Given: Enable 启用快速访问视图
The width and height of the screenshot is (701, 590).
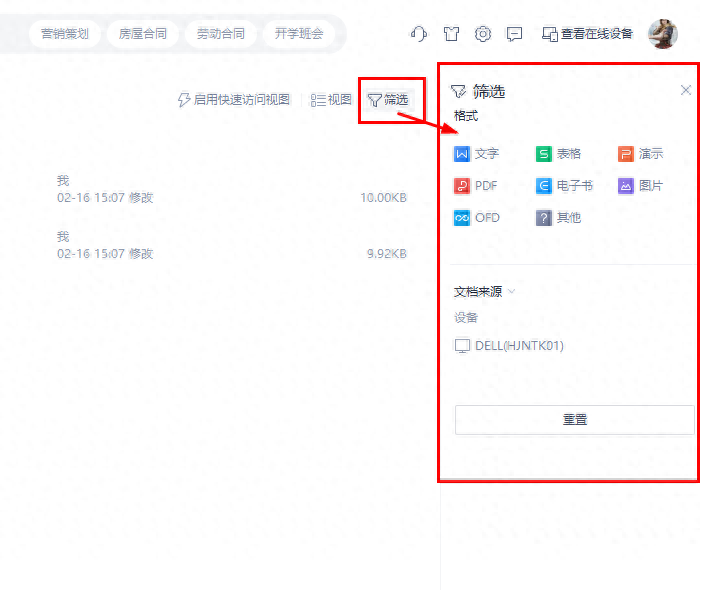Looking at the screenshot, I should (234, 100).
